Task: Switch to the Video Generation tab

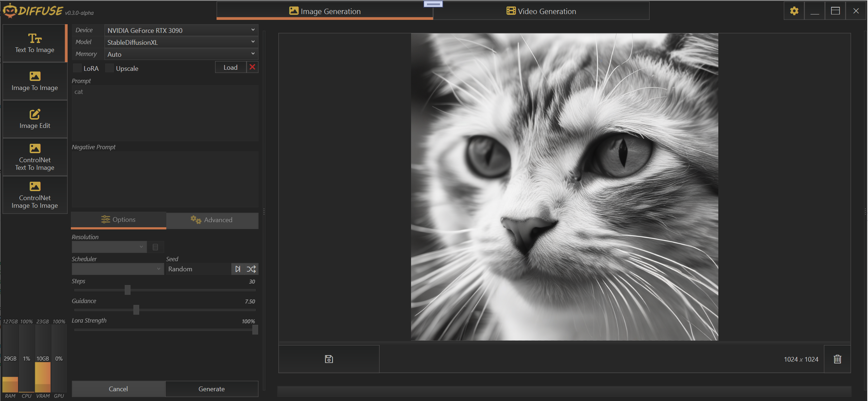Action: pyautogui.click(x=541, y=11)
